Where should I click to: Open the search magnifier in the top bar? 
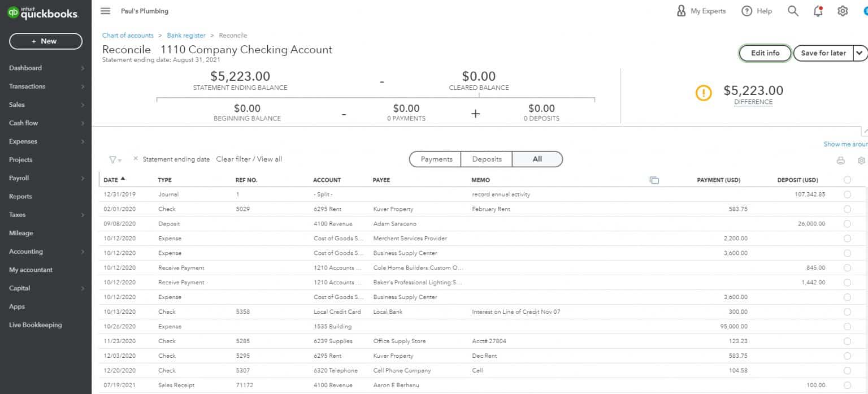[792, 10]
